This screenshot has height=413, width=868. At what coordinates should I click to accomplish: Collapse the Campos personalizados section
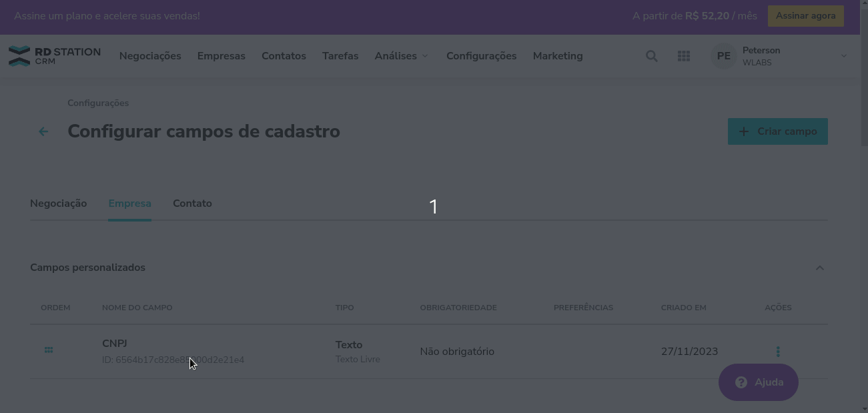click(x=820, y=268)
